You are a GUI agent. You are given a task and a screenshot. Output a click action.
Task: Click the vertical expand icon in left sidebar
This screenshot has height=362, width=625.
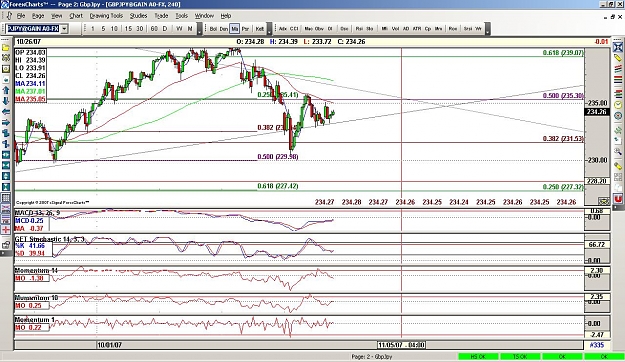(6, 176)
